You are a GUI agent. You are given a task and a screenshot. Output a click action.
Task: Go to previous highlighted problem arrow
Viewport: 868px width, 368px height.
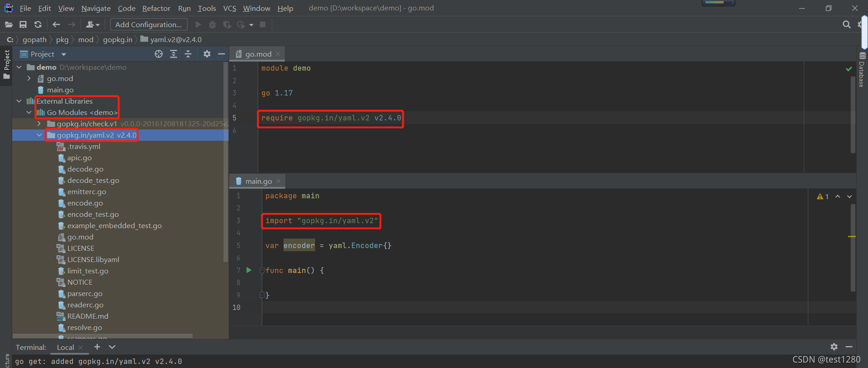(838, 196)
